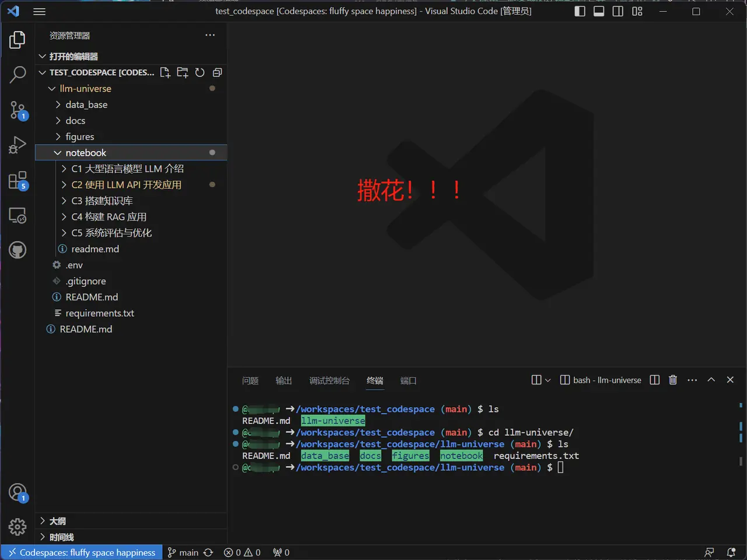The width and height of the screenshot is (747, 560).
Task: Open the Run and Debug view
Action: (x=18, y=145)
